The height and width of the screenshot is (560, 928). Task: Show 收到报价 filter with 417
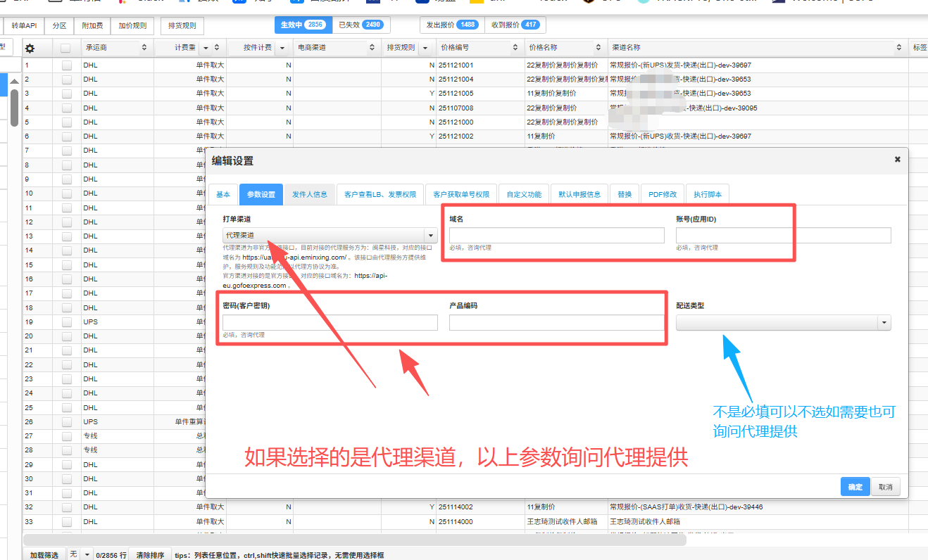515,25
